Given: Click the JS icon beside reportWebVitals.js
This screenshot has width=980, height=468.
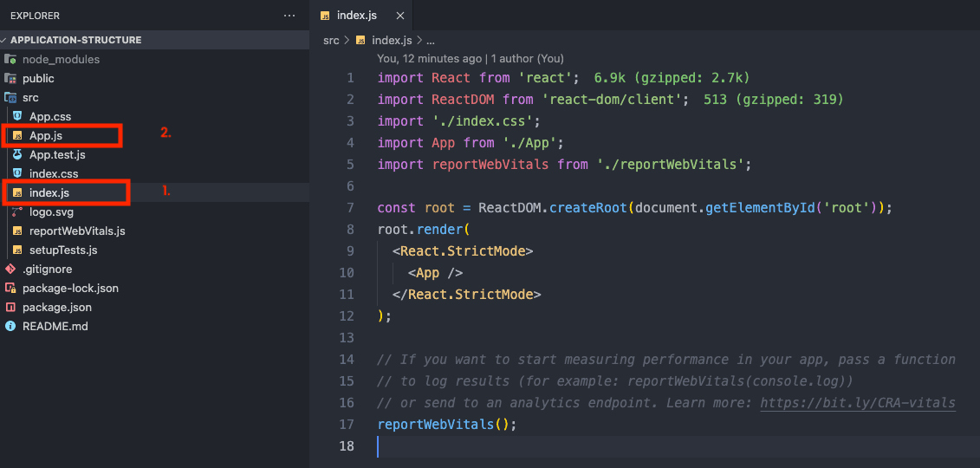Looking at the screenshot, I should [x=17, y=231].
